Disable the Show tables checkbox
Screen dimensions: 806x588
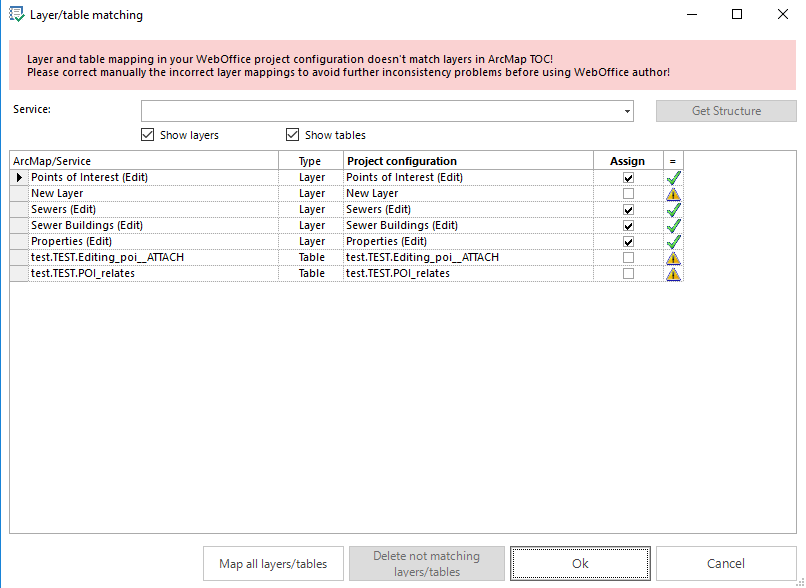coord(293,135)
